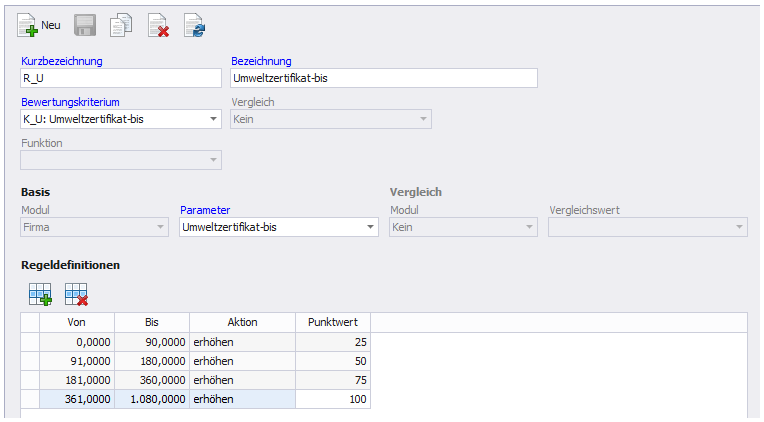Screen dimensions: 764x422
Task: Open the Vergleich dropdown showing Kein
Action: (x=423, y=120)
